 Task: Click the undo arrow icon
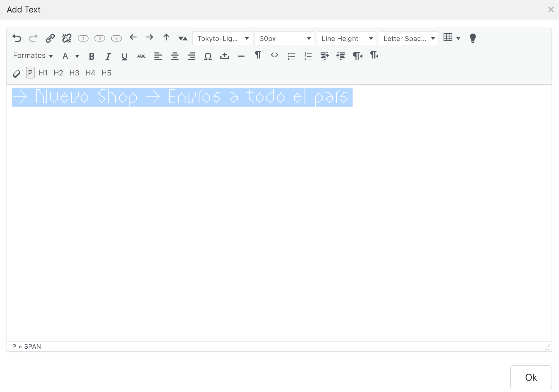point(17,38)
